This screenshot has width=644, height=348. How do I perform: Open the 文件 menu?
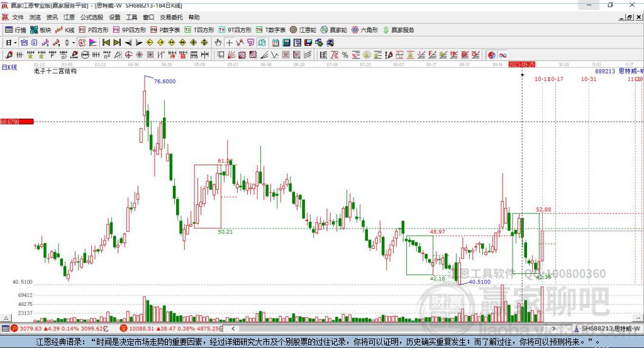coord(18,17)
